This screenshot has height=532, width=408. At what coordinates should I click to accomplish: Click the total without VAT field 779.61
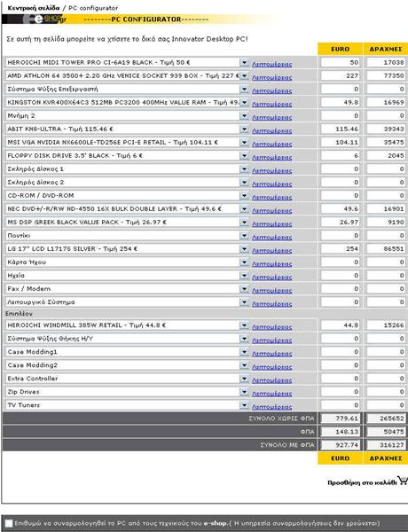(340, 419)
